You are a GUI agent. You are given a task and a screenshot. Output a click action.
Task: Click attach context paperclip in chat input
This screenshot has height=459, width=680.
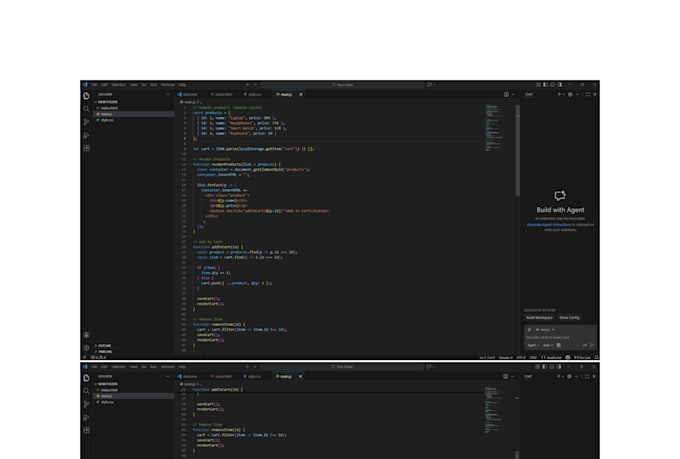530,330
